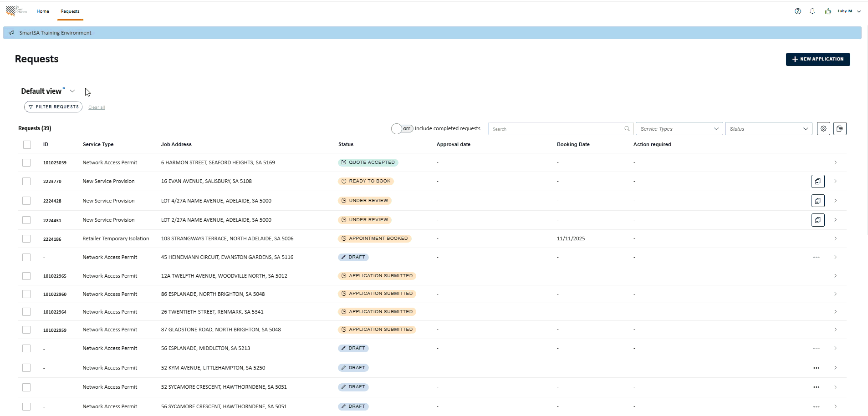Check the box for request 2224186
This screenshot has width=868, height=416.
26,239
